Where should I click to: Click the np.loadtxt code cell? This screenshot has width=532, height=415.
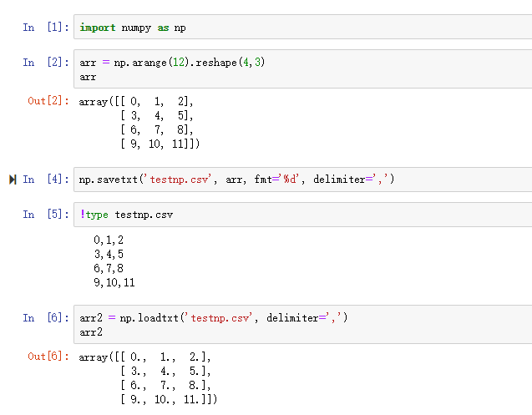(x=302, y=324)
